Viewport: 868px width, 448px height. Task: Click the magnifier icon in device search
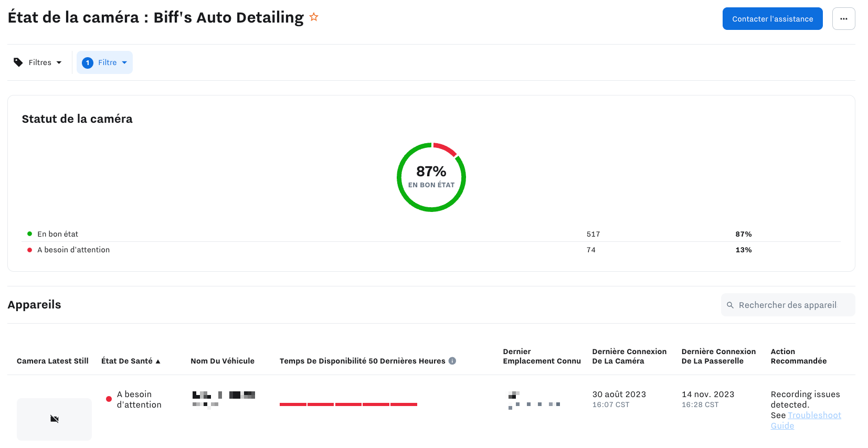pyautogui.click(x=730, y=305)
